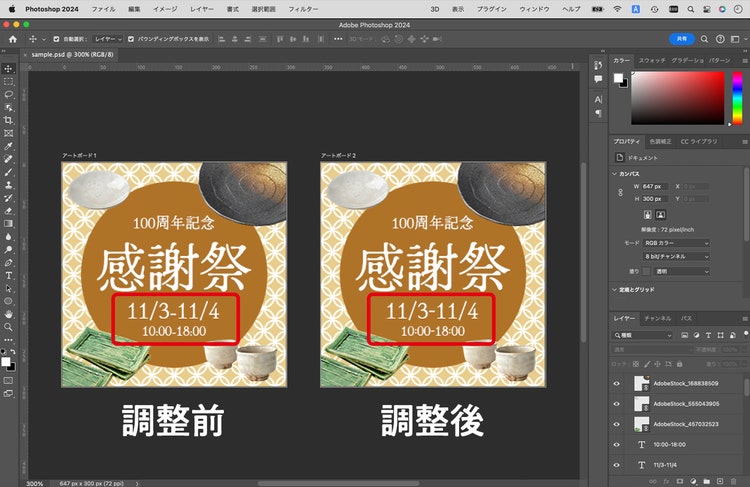
Task: Collapse the カンバス section
Action: [615, 174]
